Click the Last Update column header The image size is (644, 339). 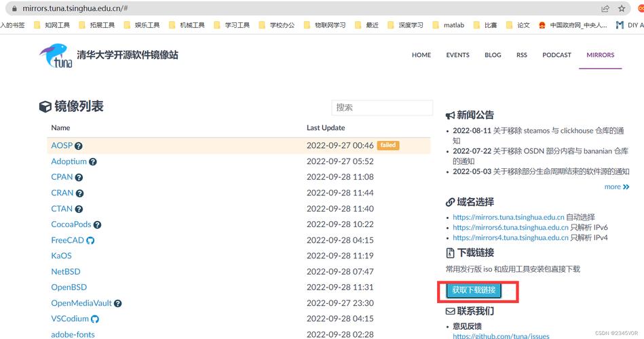326,127
